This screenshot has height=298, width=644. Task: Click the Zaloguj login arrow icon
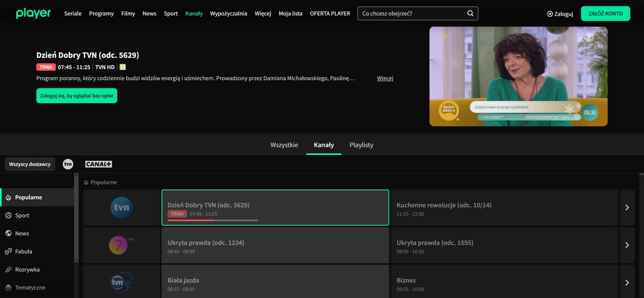(x=550, y=14)
